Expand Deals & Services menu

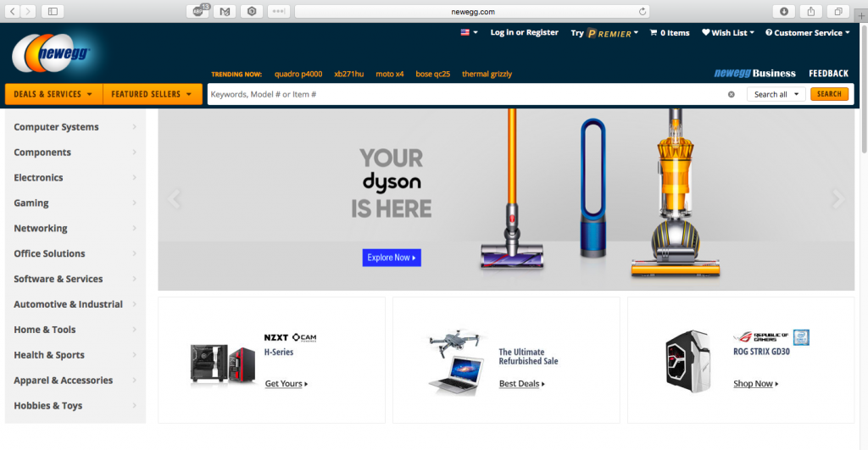pos(53,94)
